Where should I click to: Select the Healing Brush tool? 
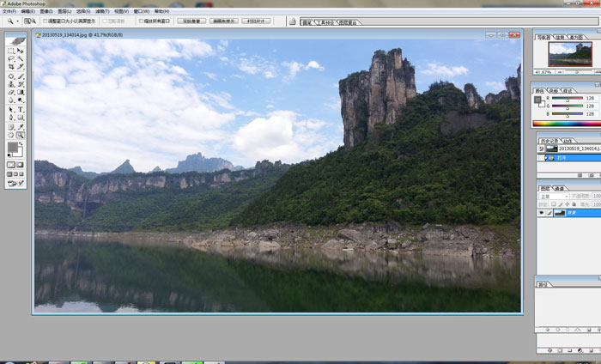[x=11, y=76]
